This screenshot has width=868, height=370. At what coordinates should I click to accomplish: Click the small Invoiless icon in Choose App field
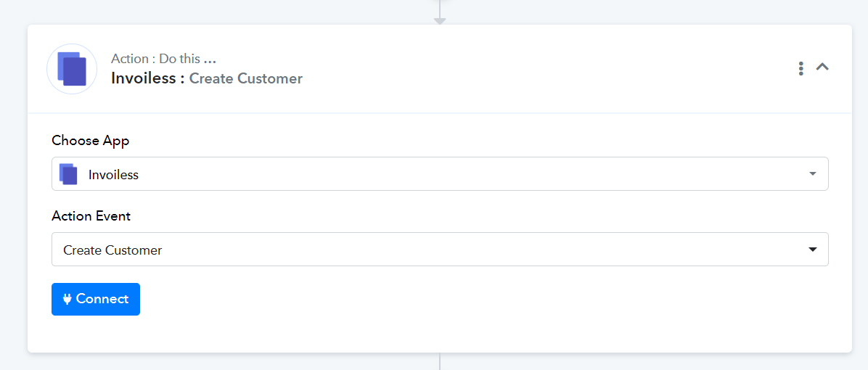tap(68, 174)
